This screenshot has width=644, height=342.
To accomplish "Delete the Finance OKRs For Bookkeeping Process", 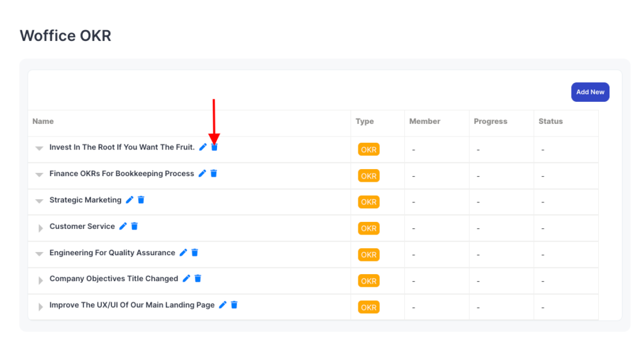I will point(214,174).
